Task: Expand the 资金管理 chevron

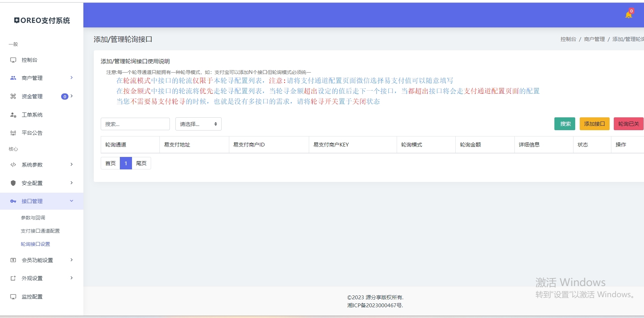Action: click(x=72, y=96)
